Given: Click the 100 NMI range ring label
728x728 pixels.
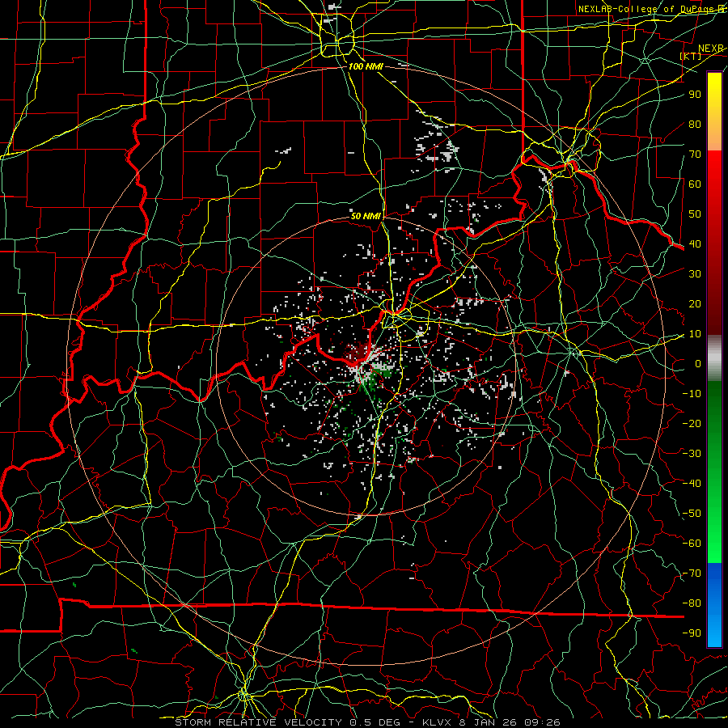Looking at the screenshot, I should (x=366, y=66).
